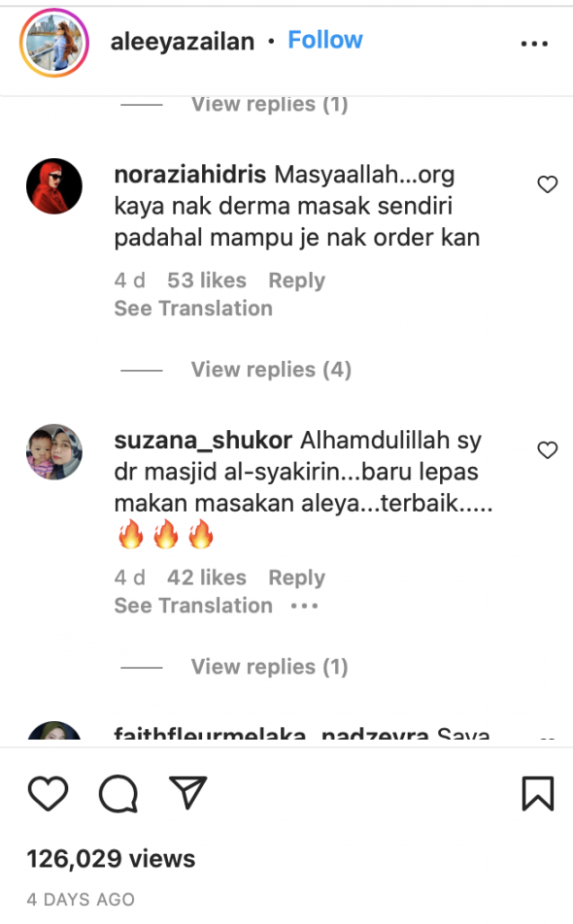See Translation for noraziahidris comment

tap(193, 309)
